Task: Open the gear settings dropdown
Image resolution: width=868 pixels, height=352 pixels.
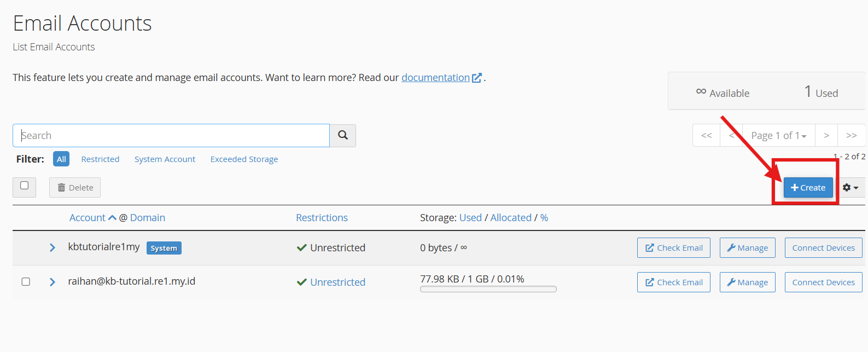Action: click(x=850, y=188)
